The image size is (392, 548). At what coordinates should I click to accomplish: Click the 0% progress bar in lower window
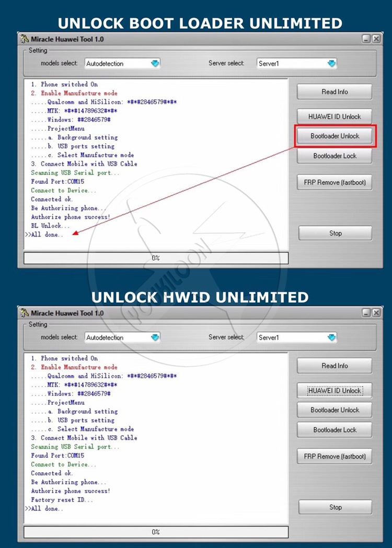[x=156, y=532]
